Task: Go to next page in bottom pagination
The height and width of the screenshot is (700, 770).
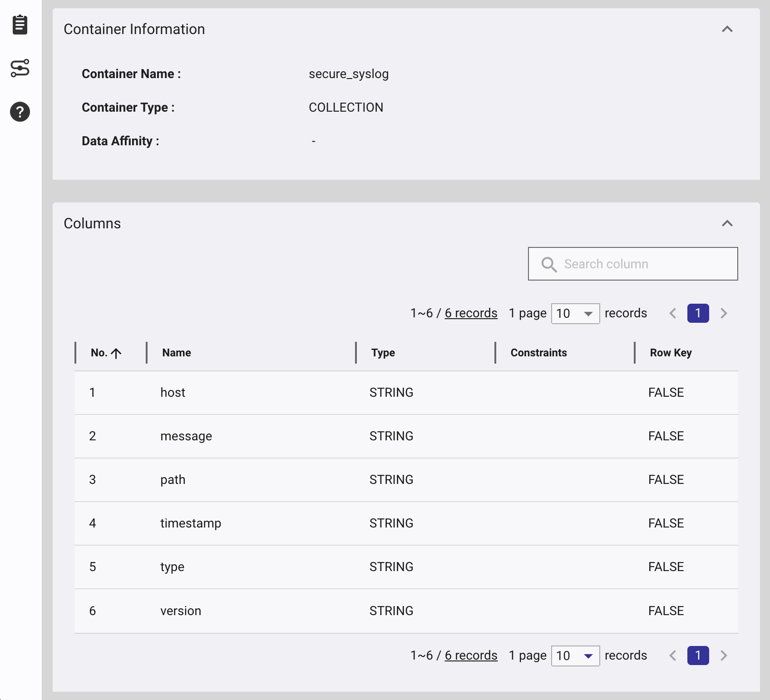Action: [724, 656]
